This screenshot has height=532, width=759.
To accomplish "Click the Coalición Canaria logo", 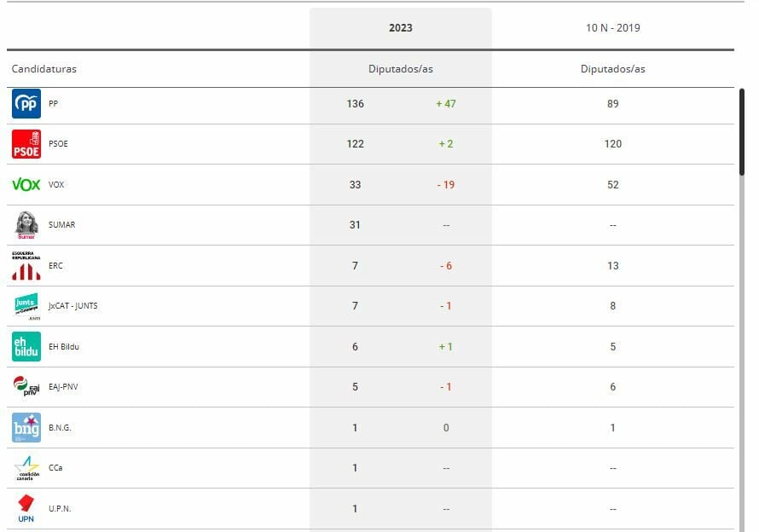I will click(26, 468).
